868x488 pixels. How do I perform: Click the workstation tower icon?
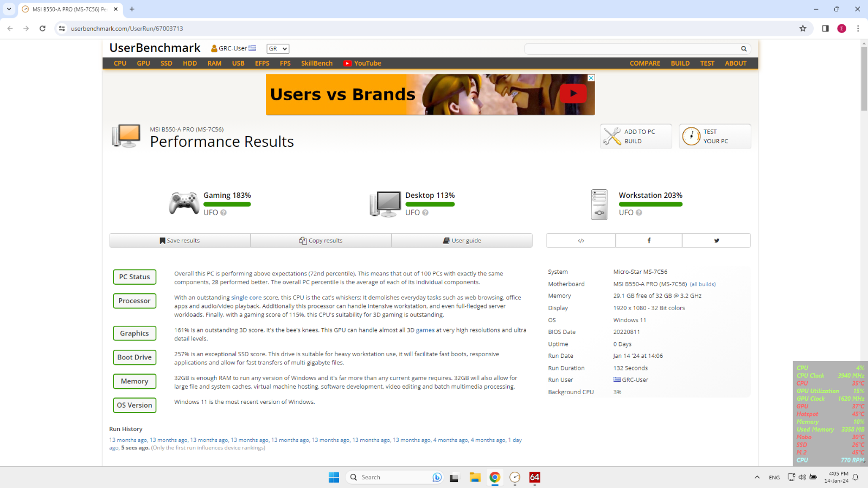click(x=599, y=204)
